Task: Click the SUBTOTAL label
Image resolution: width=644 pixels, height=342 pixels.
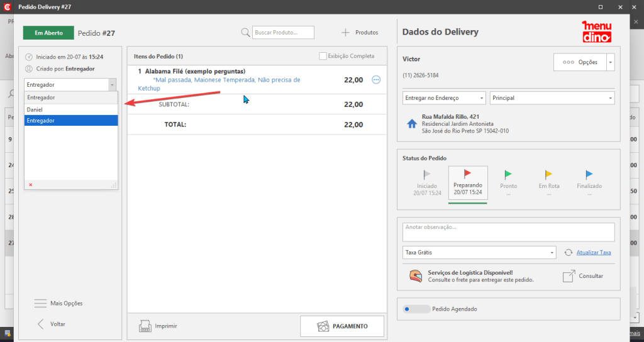Action: (174, 104)
